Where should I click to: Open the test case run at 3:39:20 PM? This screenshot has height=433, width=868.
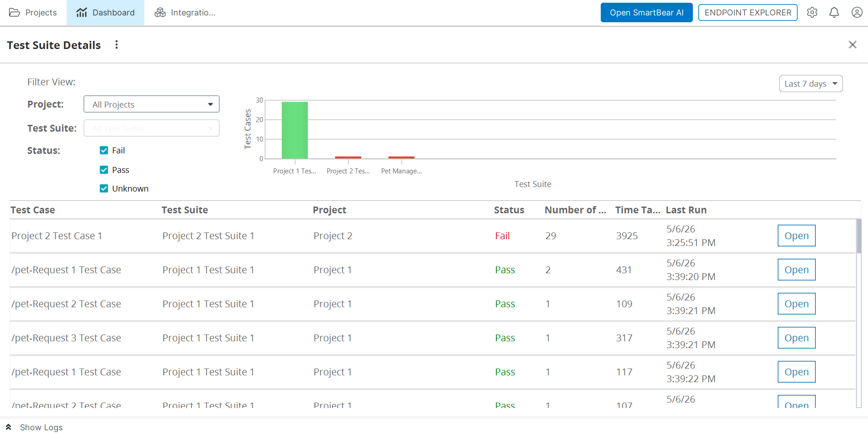[x=796, y=270]
